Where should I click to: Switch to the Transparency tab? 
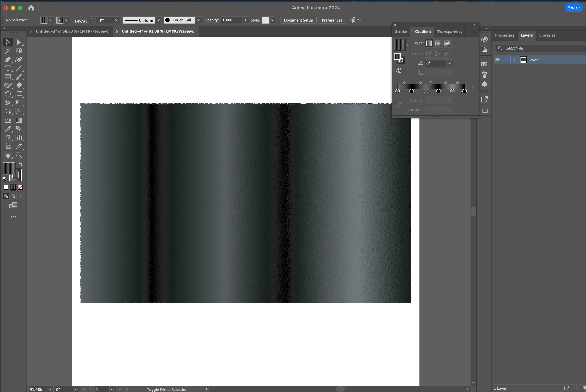(x=450, y=31)
